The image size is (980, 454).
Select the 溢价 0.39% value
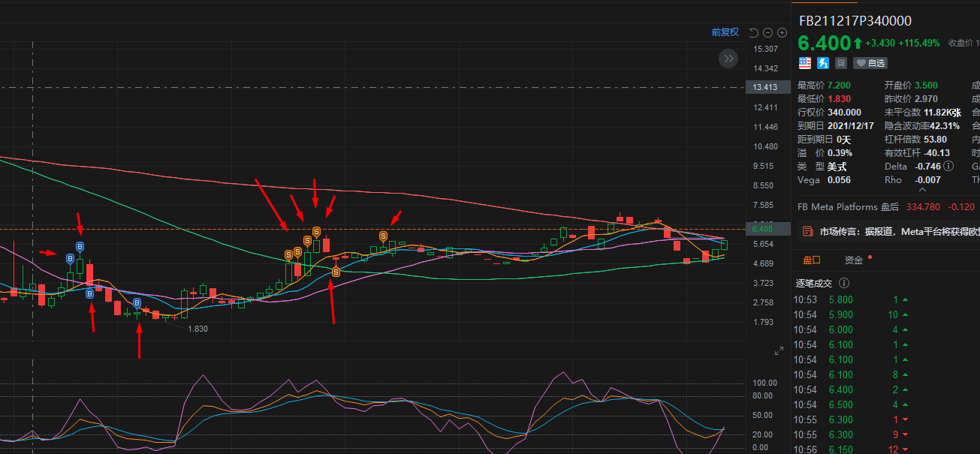(x=840, y=153)
